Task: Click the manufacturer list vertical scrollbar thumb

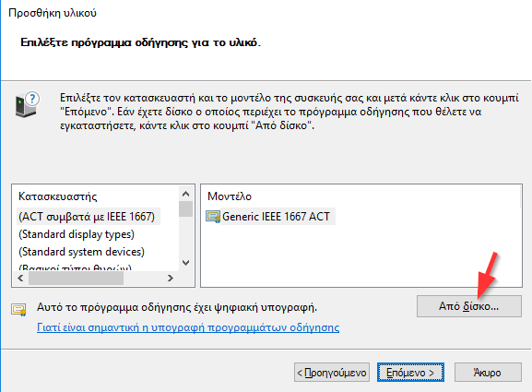Action: 185,209
